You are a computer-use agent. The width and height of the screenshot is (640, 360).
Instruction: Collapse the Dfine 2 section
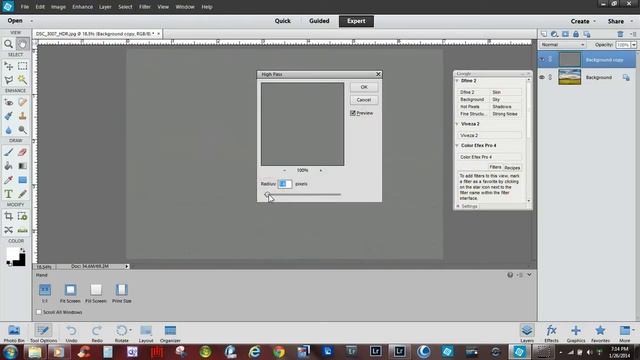point(457,81)
